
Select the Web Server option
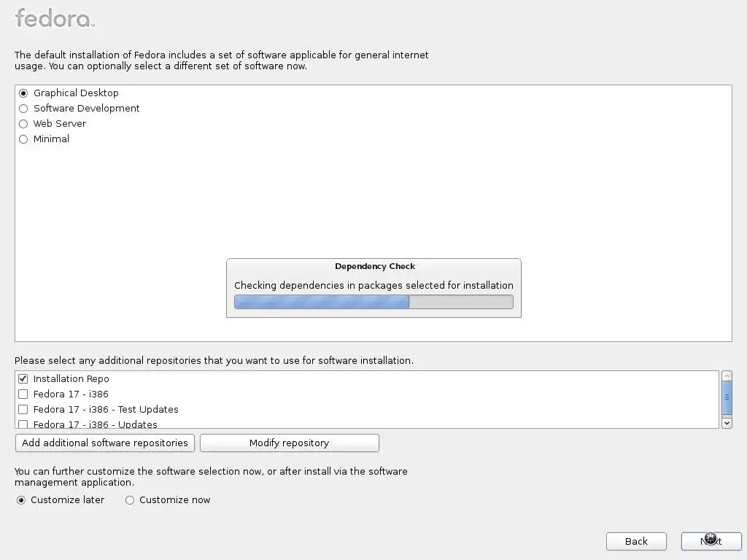(x=23, y=124)
